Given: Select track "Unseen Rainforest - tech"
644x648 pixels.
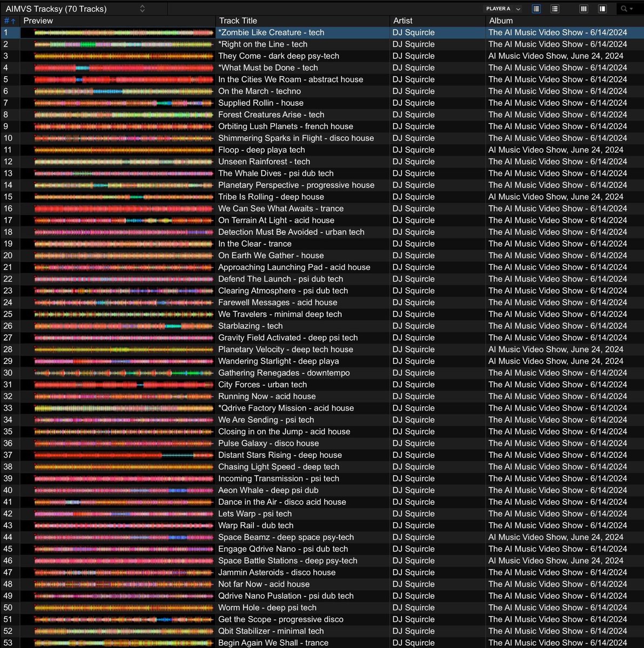Looking at the screenshot, I should 264,161.
